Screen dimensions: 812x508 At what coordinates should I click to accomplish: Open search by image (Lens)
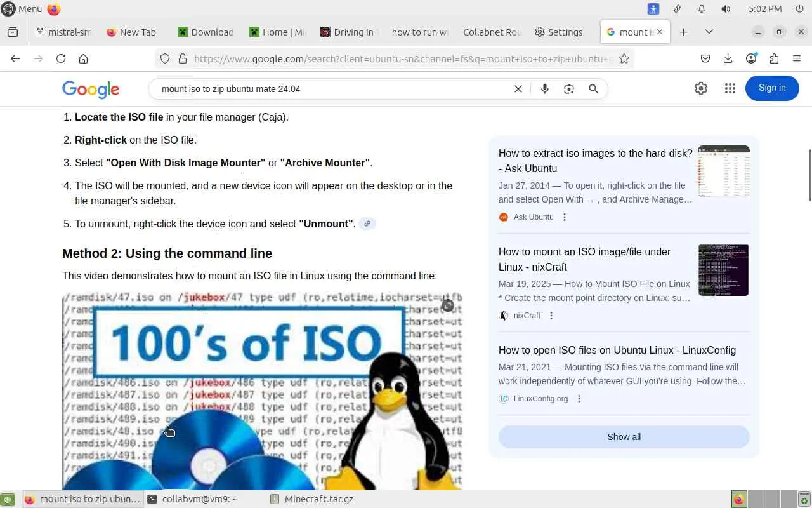point(569,89)
